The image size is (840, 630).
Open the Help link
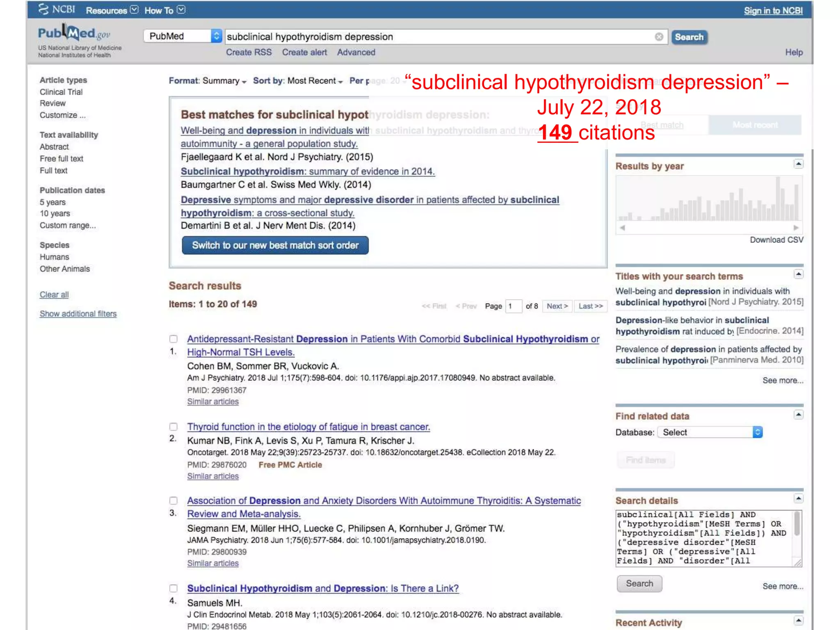tap(794, 52)
